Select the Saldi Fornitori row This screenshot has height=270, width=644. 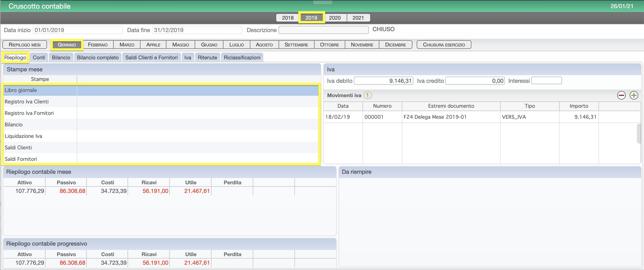[161, 159]
